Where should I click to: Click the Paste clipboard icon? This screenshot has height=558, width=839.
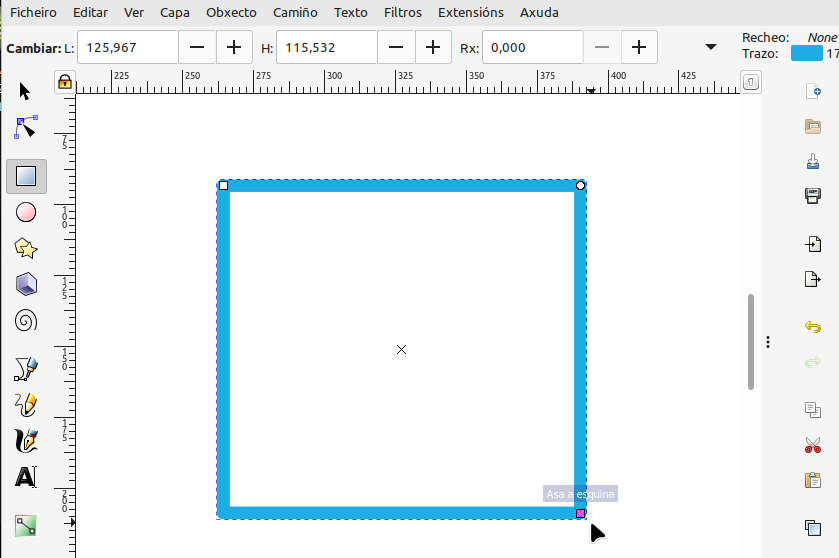pos(813,480)
